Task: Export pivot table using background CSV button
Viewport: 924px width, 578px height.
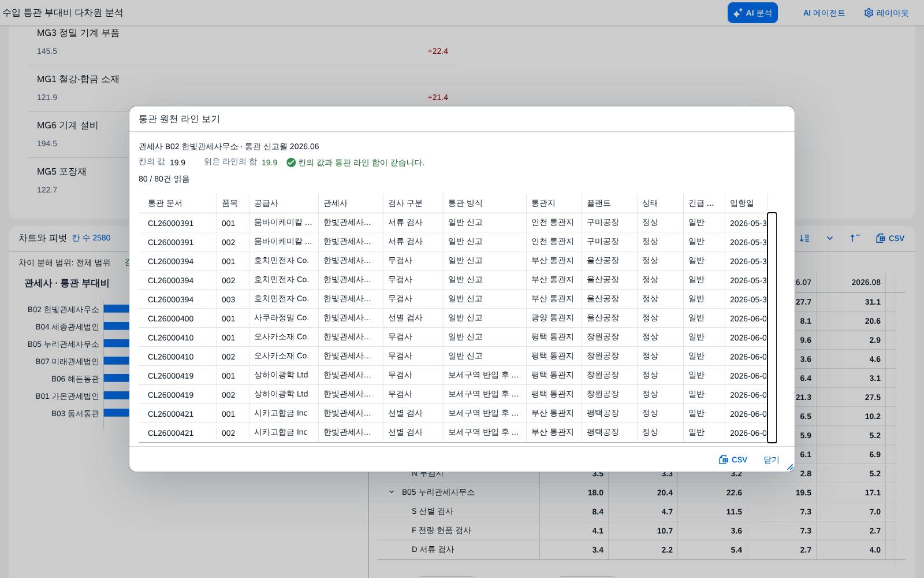Action: click(890, 238)
